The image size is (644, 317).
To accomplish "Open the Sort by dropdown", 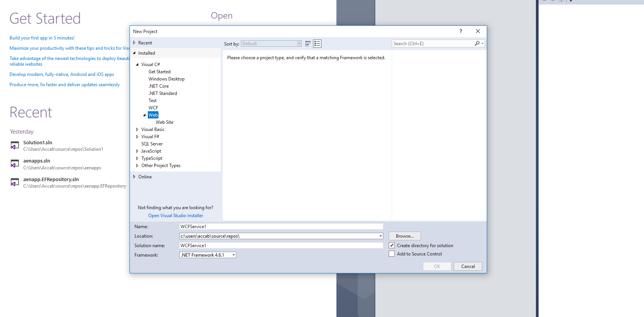I will pyautogui.click(x=271, y=44).
